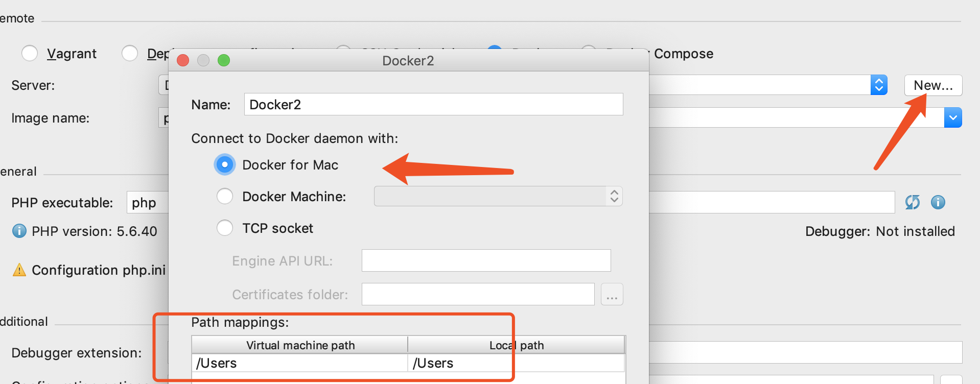The width and height of the screenshot is (980, 384).
Task: Browse for Certificates folder with ... button
Action: [612, 294]
